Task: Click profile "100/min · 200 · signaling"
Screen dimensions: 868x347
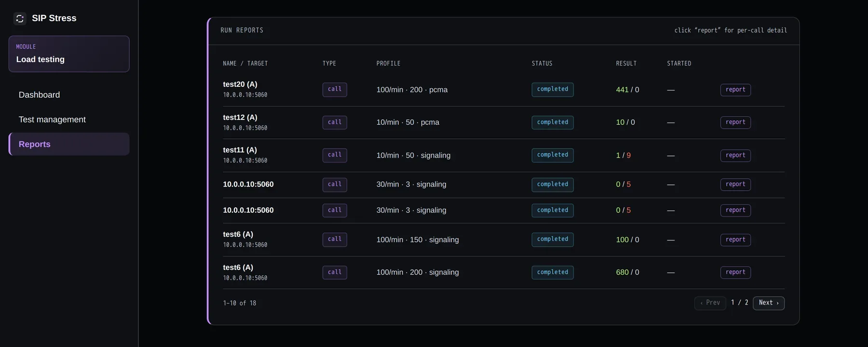Action: [x=418, y=272]
